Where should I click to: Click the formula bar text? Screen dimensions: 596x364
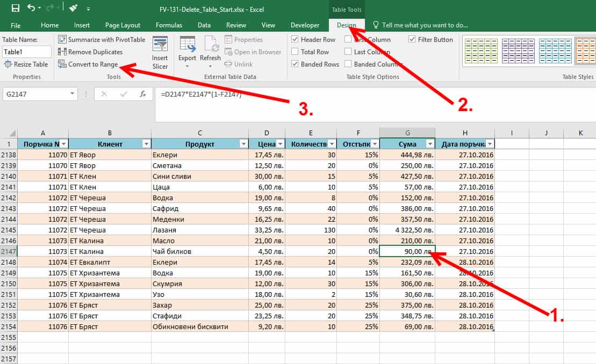(201, 94)
